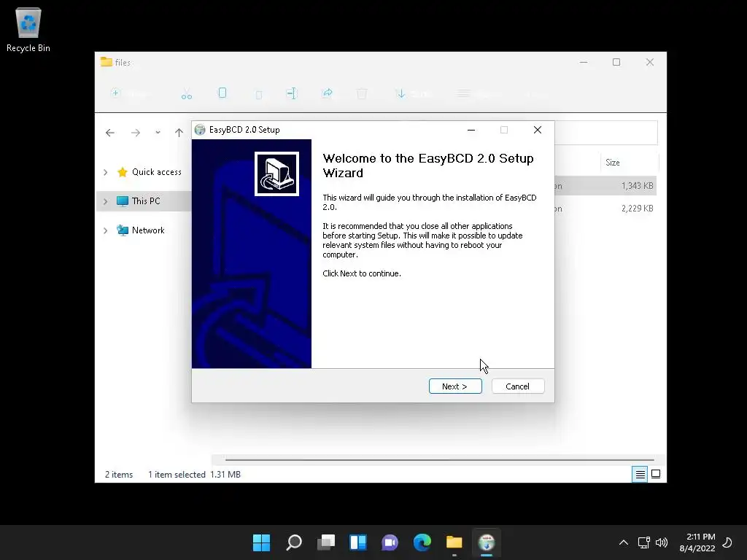Click the New button in Explorer toolbar

click(131, 94)
